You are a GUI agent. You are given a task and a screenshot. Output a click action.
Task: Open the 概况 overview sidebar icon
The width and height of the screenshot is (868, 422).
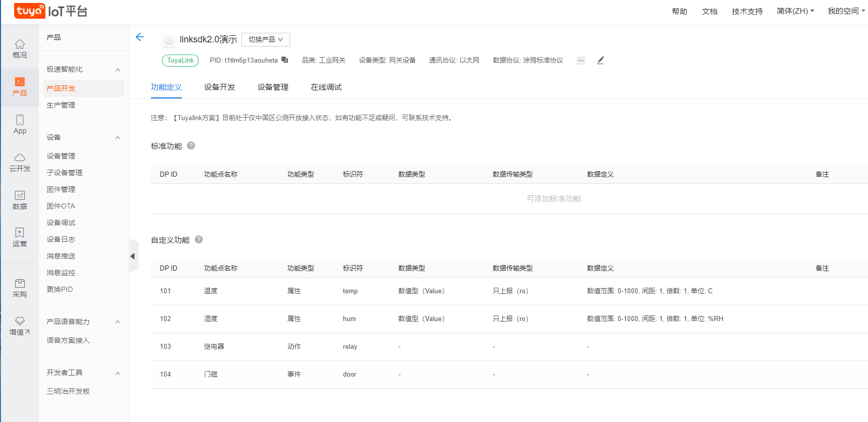click(20, 49)
